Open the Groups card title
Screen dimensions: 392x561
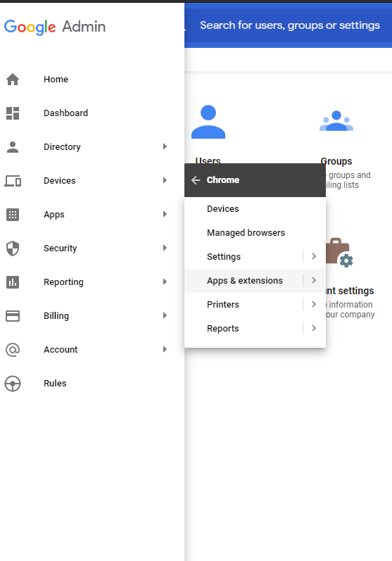tap(336, 161)
